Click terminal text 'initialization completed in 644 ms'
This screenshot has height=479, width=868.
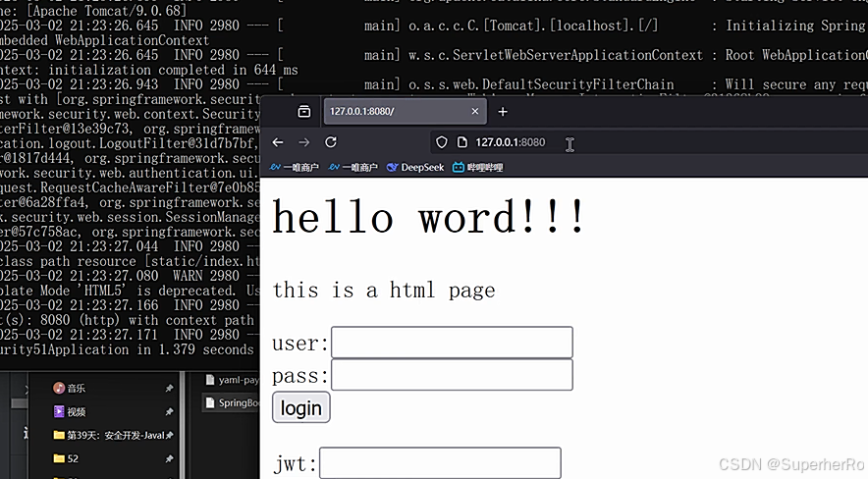click(173, 70)
